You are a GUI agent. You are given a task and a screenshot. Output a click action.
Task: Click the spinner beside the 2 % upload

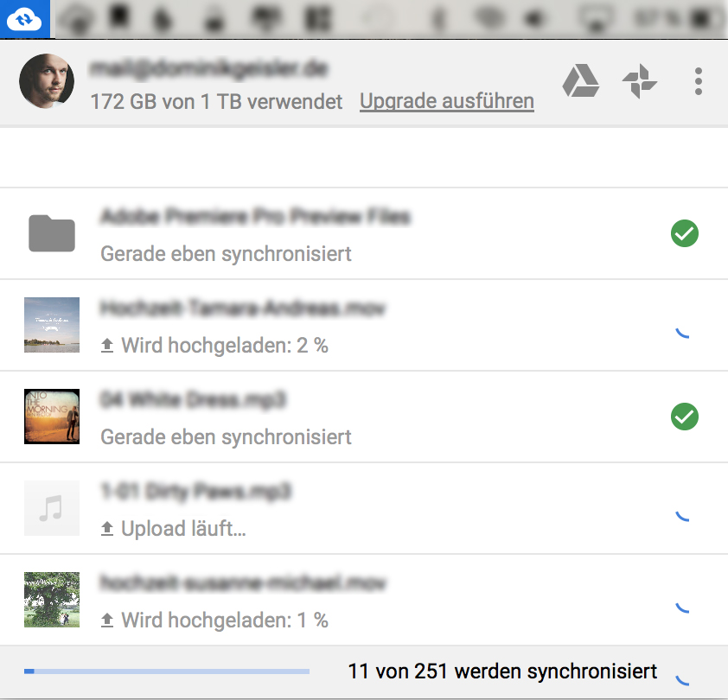682,334
